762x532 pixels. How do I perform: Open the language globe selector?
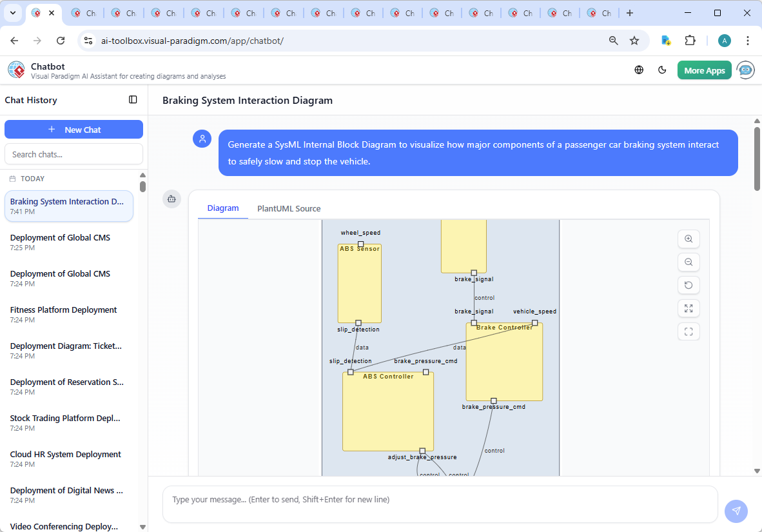[x=639, y=70]
